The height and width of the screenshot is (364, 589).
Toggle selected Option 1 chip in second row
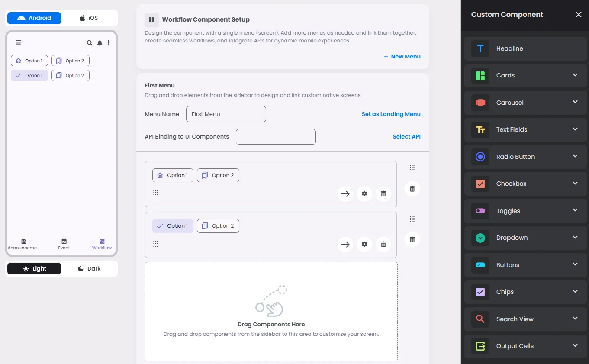[173, 226]
